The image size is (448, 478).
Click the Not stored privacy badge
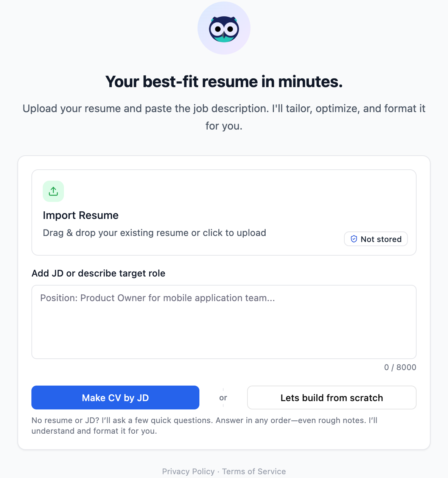[376, 239]
